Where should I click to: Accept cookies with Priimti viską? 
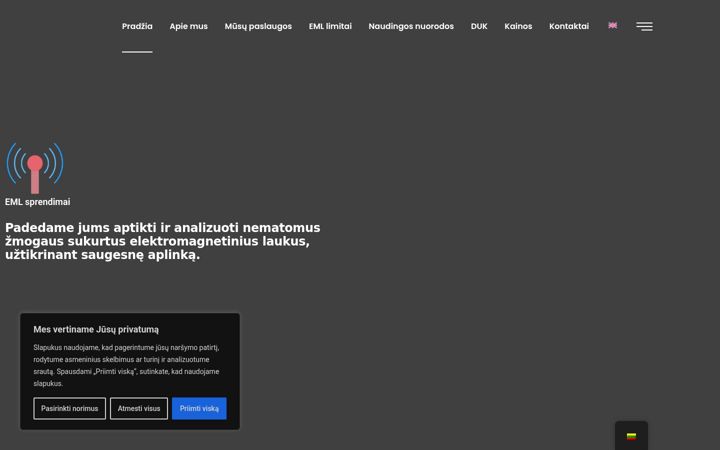point(199,408)
